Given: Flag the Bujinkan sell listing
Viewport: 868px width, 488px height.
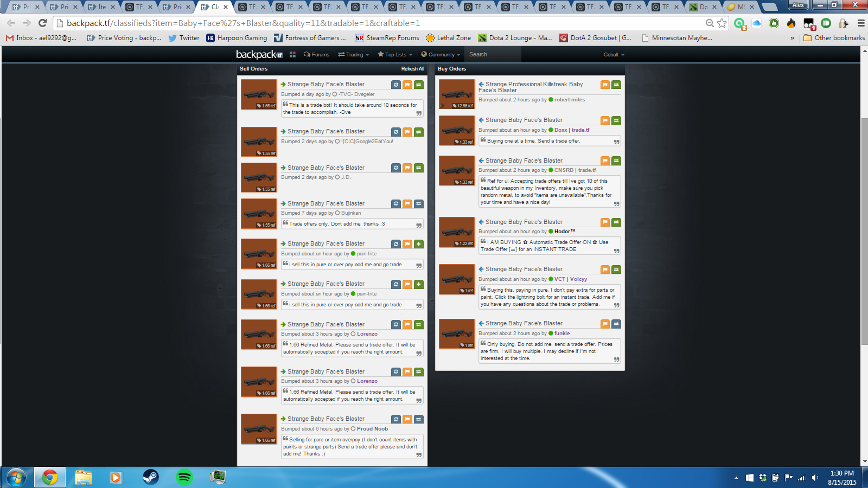Looking at the screenshot, I should tap(407, 204).
